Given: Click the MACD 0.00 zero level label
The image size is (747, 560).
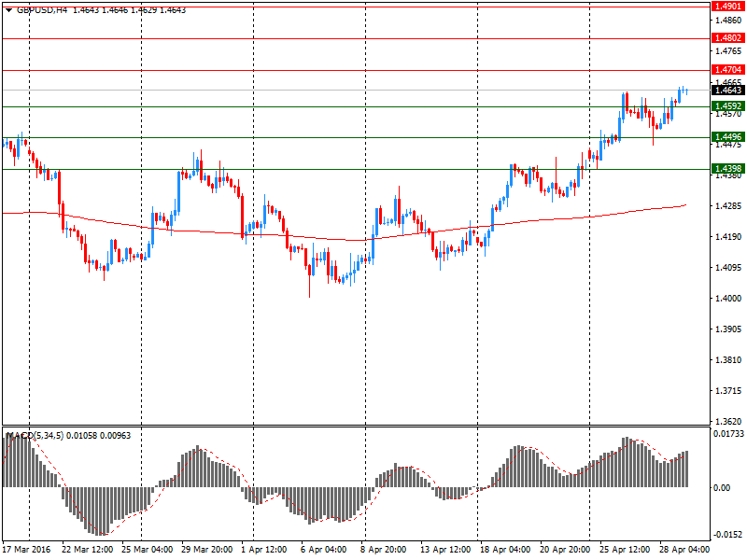Looking at the screenshot, I should pyautogui.click(x=721, y=487).
